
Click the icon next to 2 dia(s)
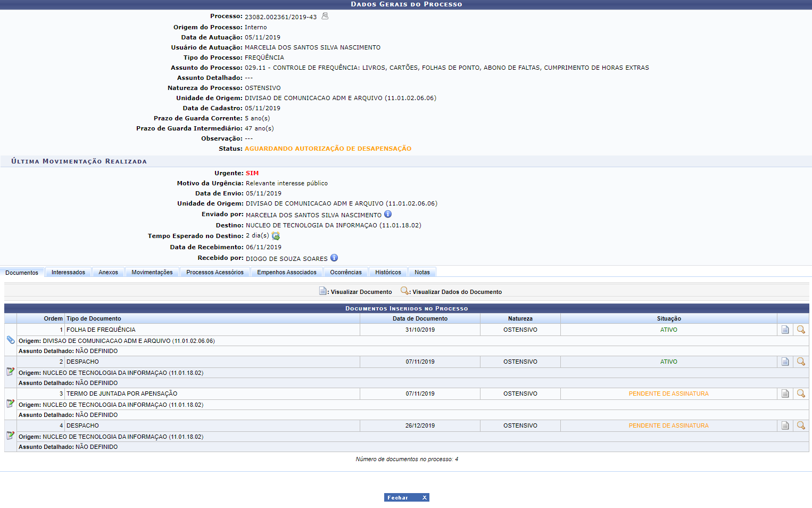point(276,236)
